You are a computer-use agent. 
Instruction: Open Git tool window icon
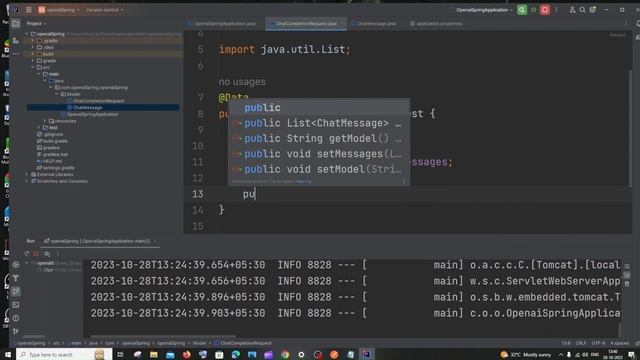tap(16, 331)
